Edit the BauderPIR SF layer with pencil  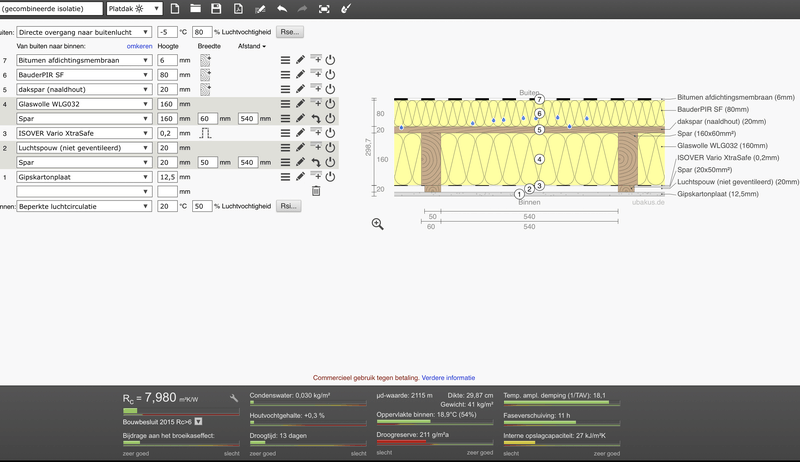[301, 74]
